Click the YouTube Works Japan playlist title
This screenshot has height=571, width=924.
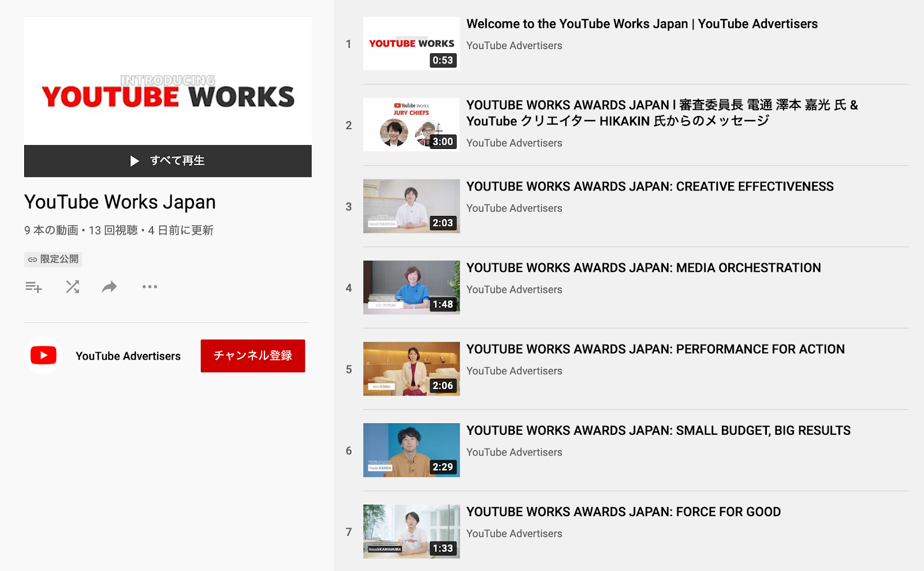point(120,202)
